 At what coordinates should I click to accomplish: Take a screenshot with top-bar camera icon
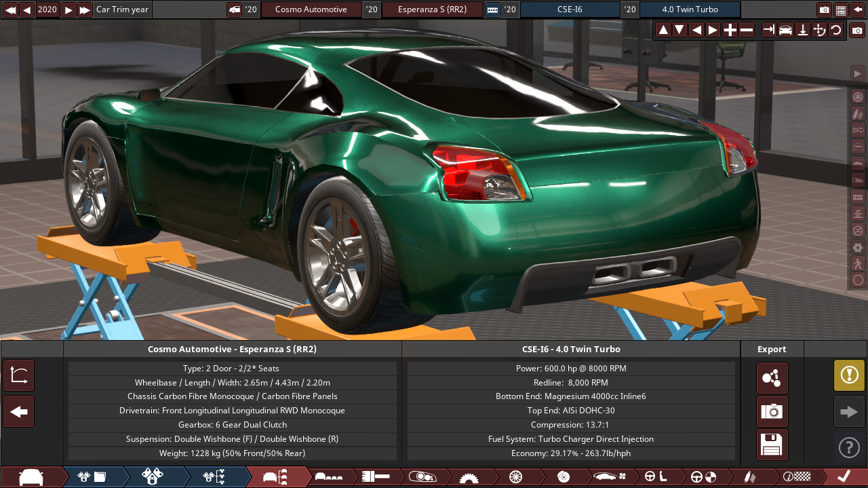[825, 10]
